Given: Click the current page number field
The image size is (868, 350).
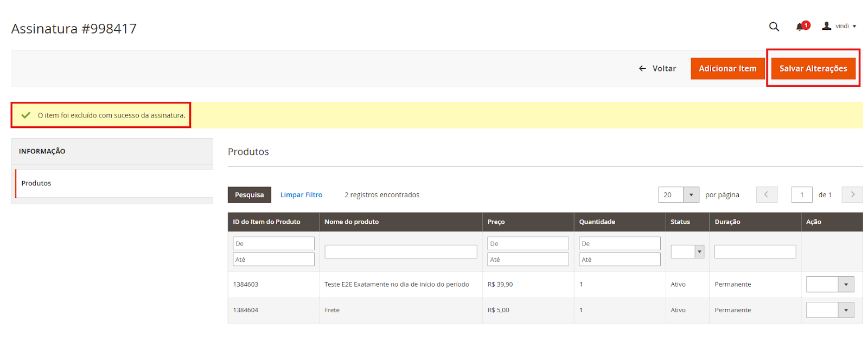Looking at the screenshot, I should (x=801, y=195).
